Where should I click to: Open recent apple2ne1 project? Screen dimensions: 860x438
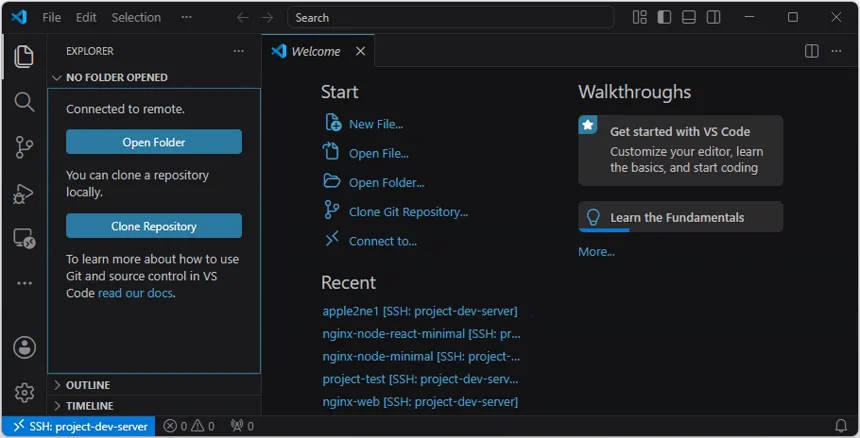pos(420,311)
